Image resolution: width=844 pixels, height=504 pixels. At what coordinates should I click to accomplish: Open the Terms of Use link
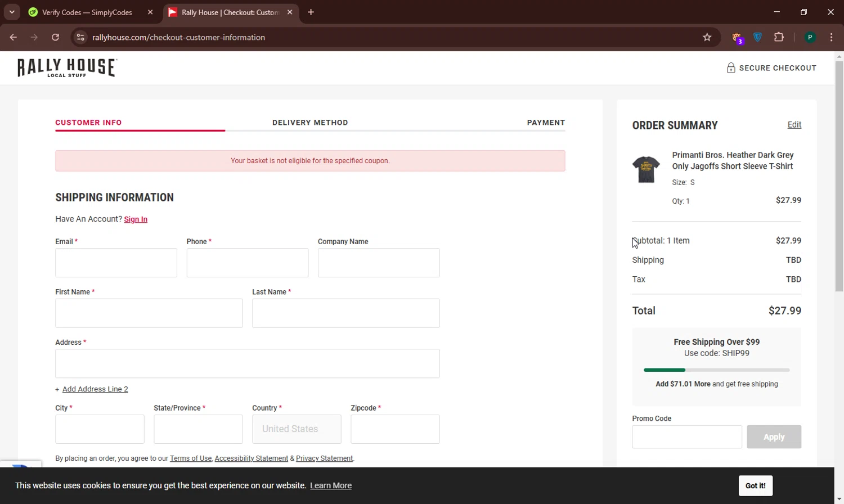click(191, 458)
